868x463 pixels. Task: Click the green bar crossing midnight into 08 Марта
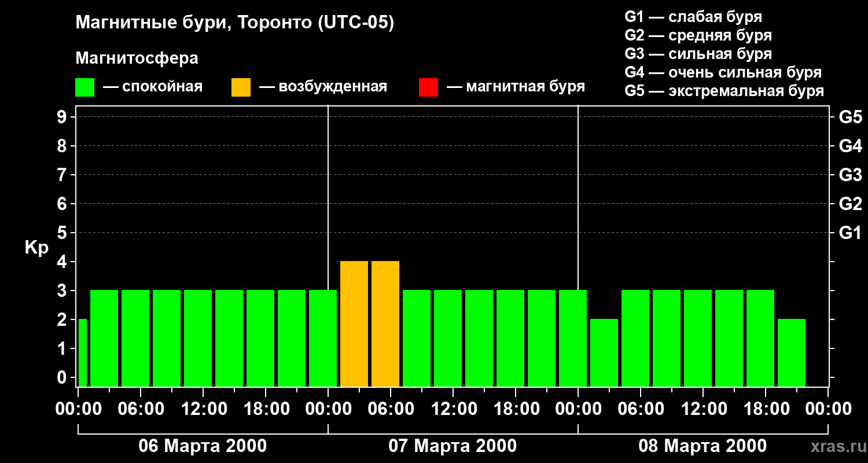573,338
